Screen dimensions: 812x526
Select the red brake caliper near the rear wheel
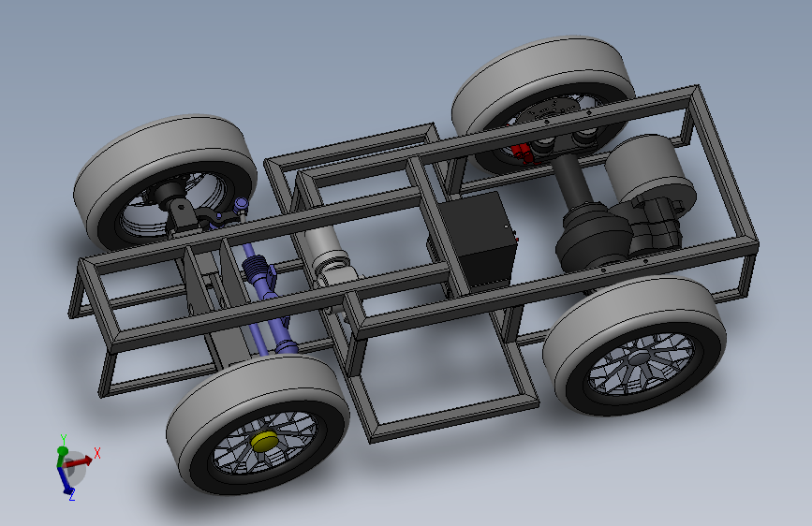click(522, 153)
